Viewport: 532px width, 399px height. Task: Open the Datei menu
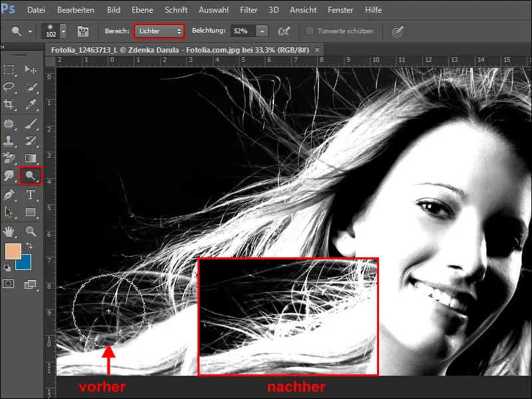pyautogui.click(x=36, y=10)
